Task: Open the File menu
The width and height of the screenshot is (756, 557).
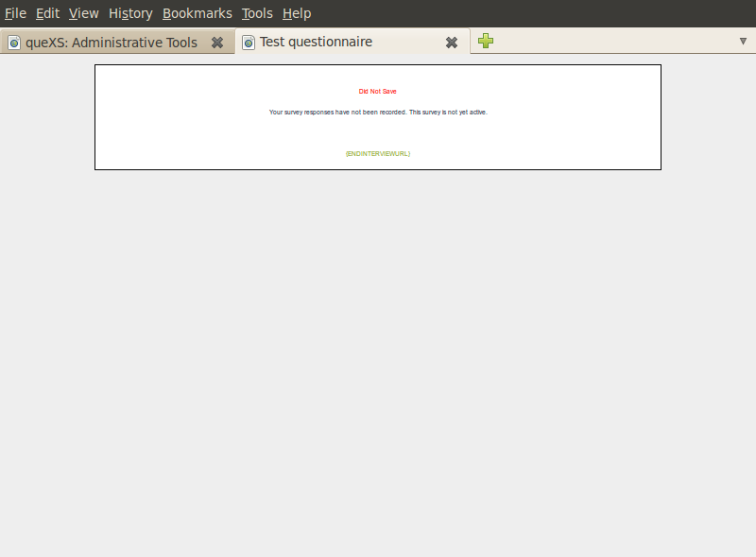Action: click(x=15, y=13)
